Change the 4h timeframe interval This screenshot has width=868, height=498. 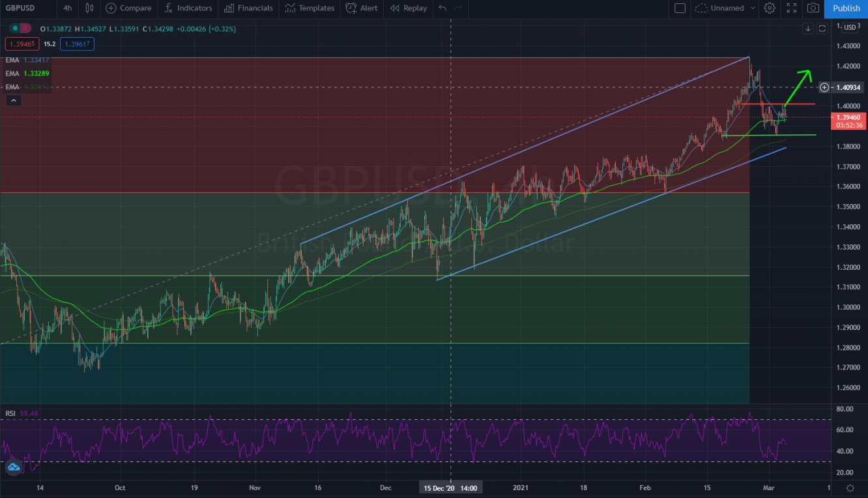pyautogui.click(x=68, y=8)
